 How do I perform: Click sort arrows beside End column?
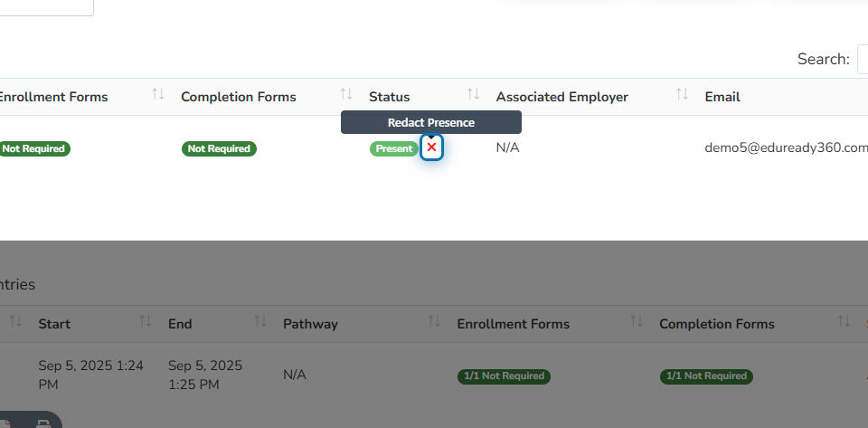(x=260, y=321)
